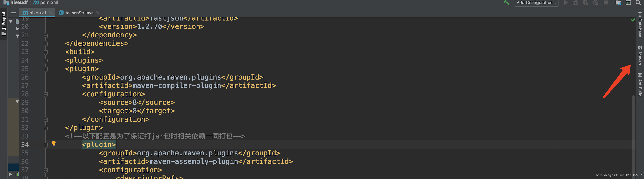Screen dimensions: 644x179
Task: Fold the configuration tag at line 28
Action: coord(45,94)
